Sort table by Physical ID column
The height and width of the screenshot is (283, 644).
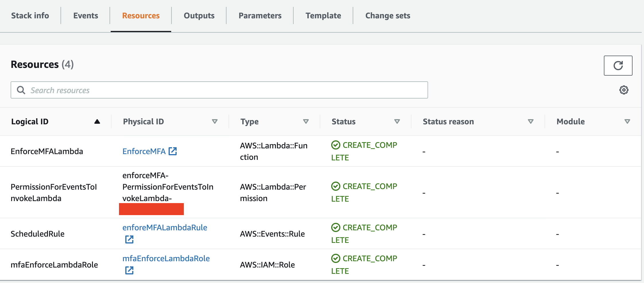click(214, 122)
